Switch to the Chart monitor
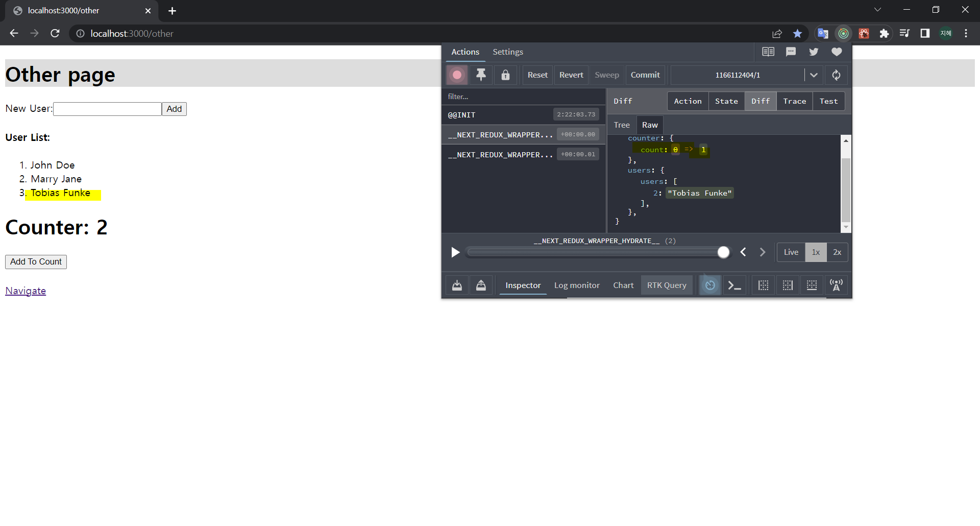 (623, 285)
